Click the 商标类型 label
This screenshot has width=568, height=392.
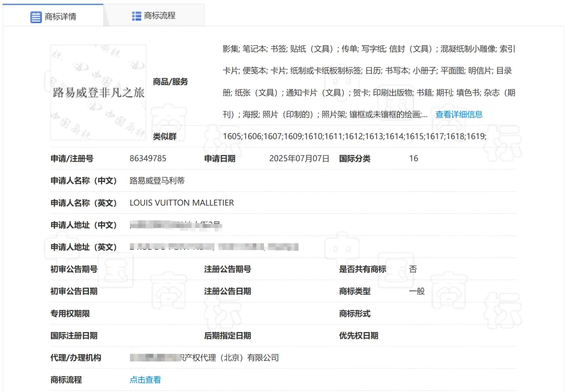point(354,292)
